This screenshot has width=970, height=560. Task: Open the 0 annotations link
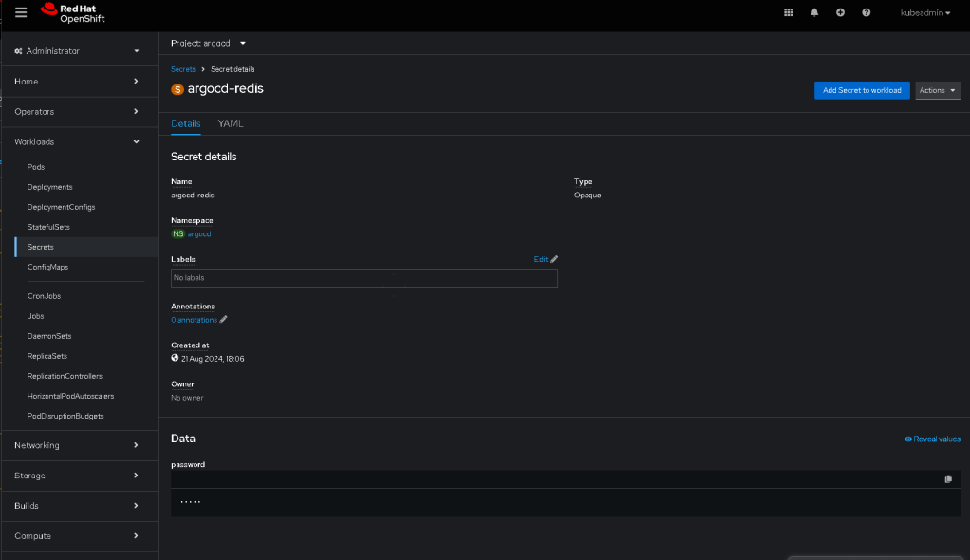coord(195,320)
